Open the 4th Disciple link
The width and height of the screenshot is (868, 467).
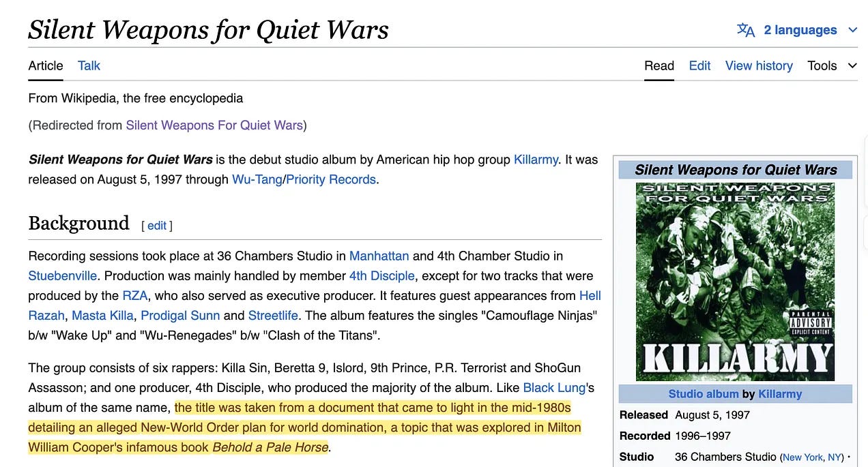(x=382, y=275)
